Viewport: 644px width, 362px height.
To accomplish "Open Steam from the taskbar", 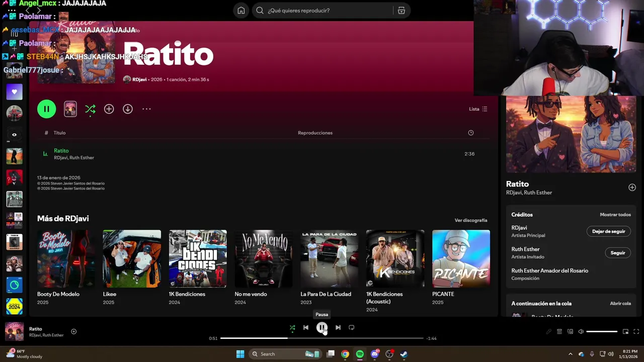I will coord(404,354).
